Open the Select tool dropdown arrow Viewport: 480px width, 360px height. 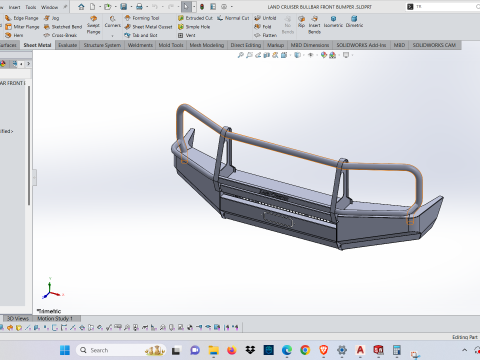click(194, 7)
